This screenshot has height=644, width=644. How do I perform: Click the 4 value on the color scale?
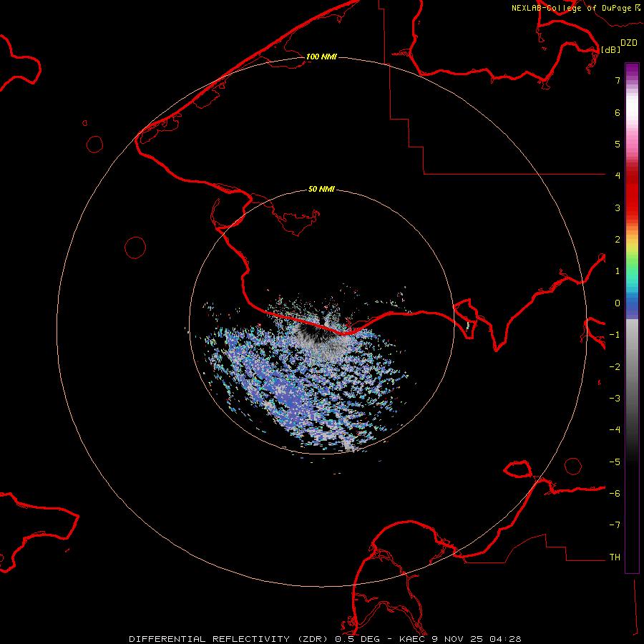[618, 176]
